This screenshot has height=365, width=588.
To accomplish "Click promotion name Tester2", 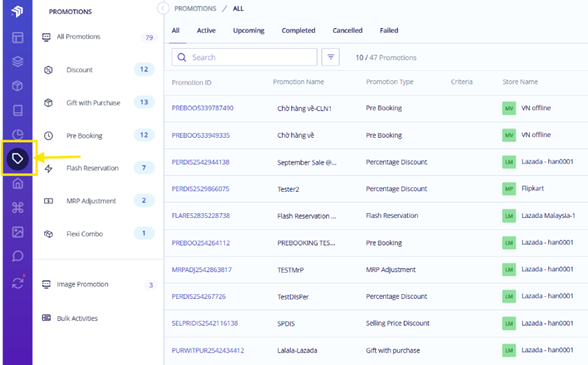I will [x=288, y=189].
